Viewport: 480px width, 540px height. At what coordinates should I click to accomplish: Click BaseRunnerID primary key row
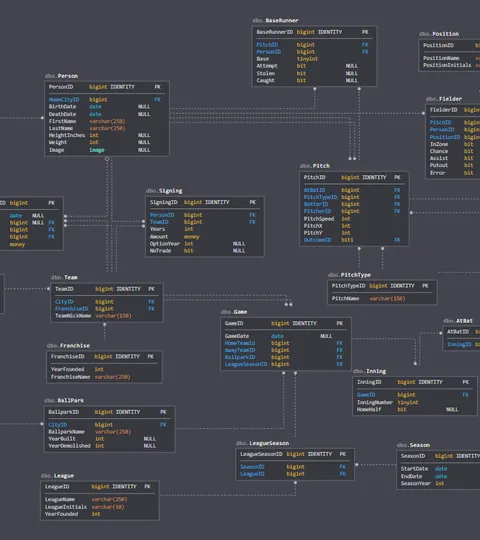pyautogui.click(x=314, y=32)
